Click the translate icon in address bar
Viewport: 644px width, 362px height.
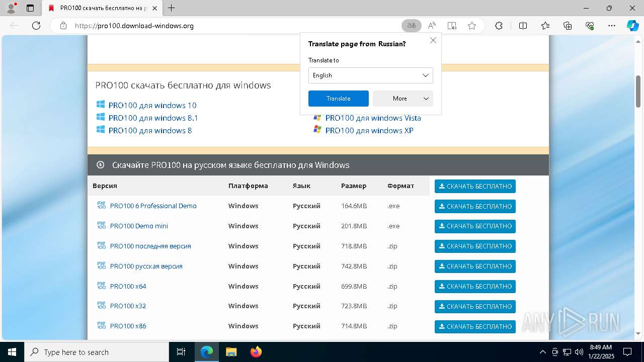(x=412, y=26)
